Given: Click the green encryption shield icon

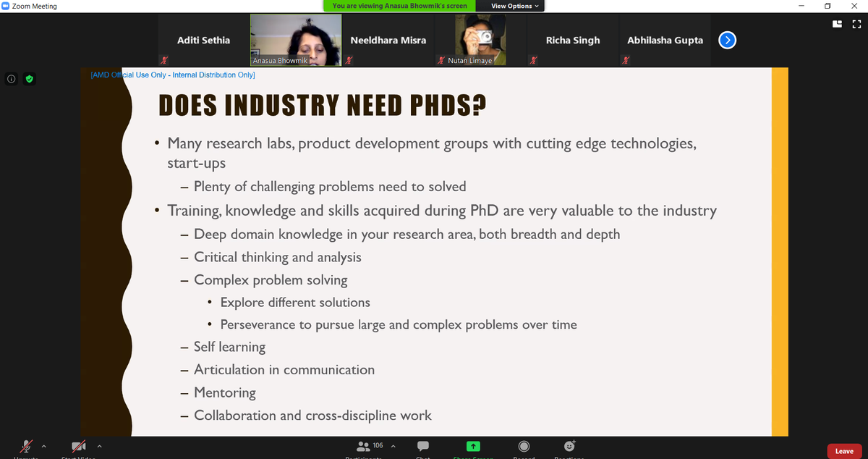Looking at the screenshot, I should click(29, 78).
